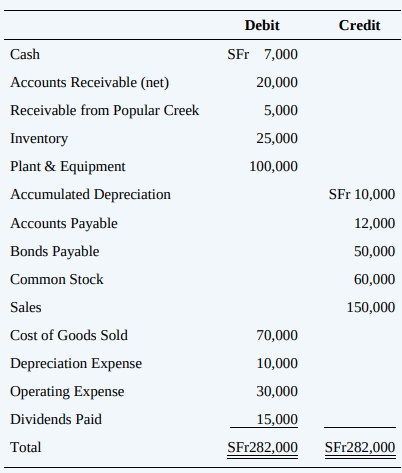Click the 20,000 Accounts Receivable value

[x=277, y=83]
